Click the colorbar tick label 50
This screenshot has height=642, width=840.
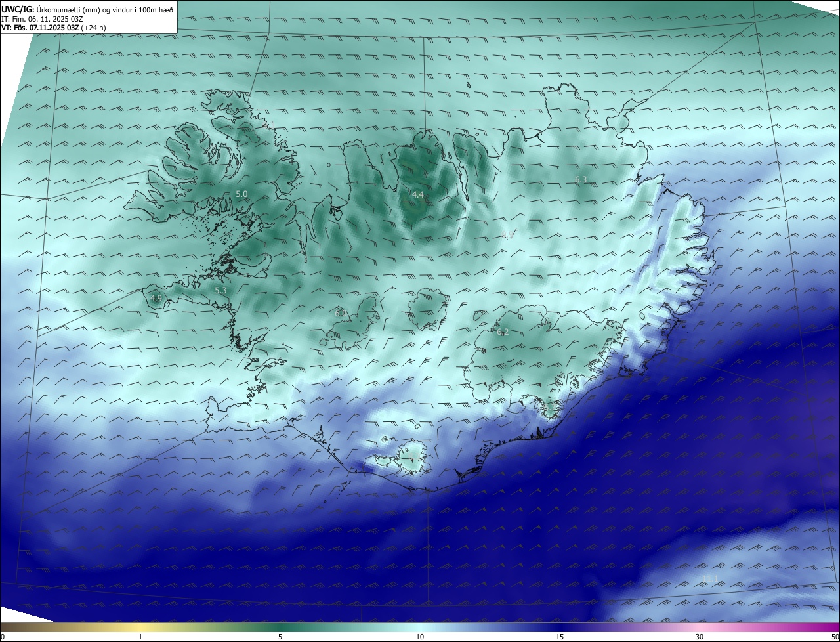pyautogui.click(x=835, y=637)
